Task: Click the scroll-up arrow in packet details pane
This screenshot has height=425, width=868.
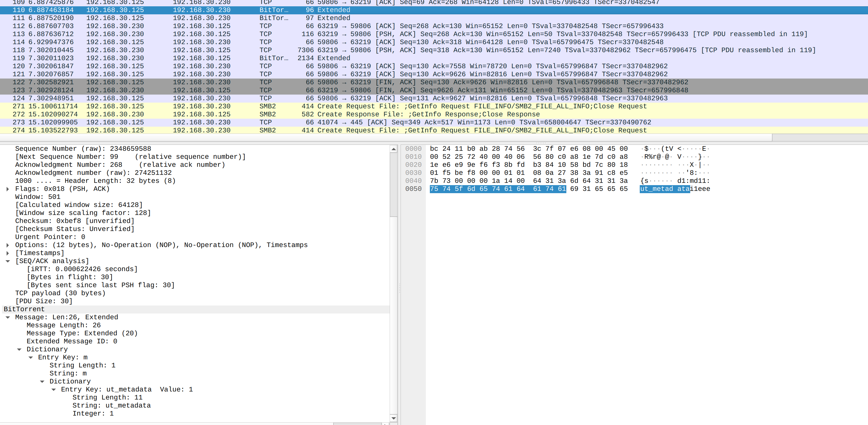Action: click(393, 149)
